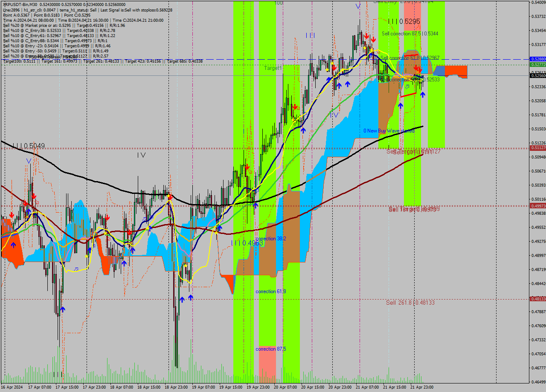Image resolution: width=546 pixels, height=392 pixels.
Task: Select the red 0.48133 price tag
Action: pyautogui.click(x=537, y=299)
